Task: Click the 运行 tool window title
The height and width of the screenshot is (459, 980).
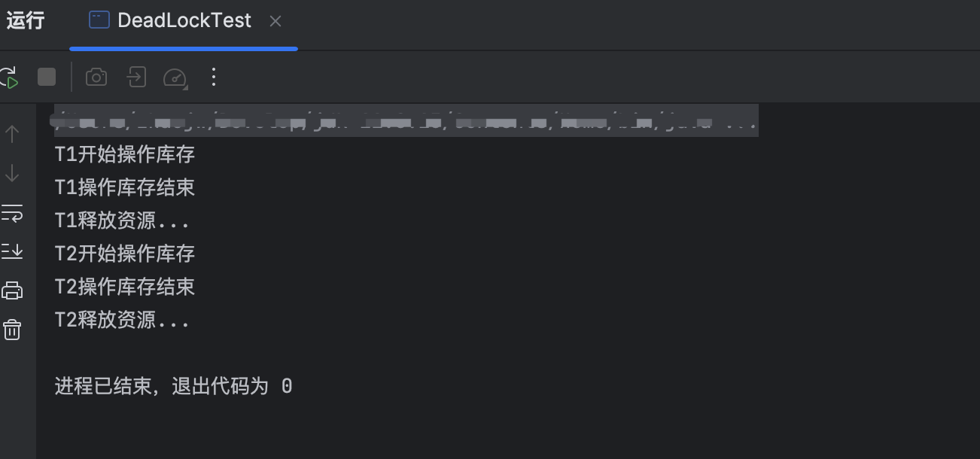Action: pyautogui.click(x=26, y=20)
